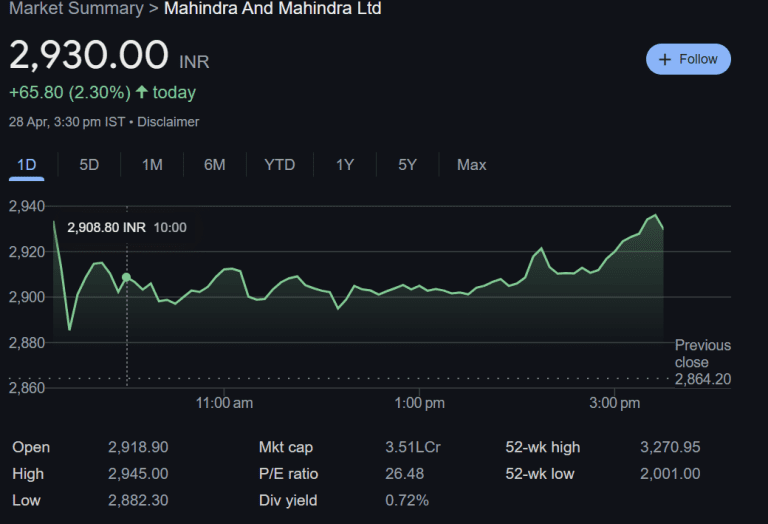The height and width of the screenshot is (524, 768).
Task: Click the 2,940 y-axis label
Action: pyautogui.click(x=27, y=206)
